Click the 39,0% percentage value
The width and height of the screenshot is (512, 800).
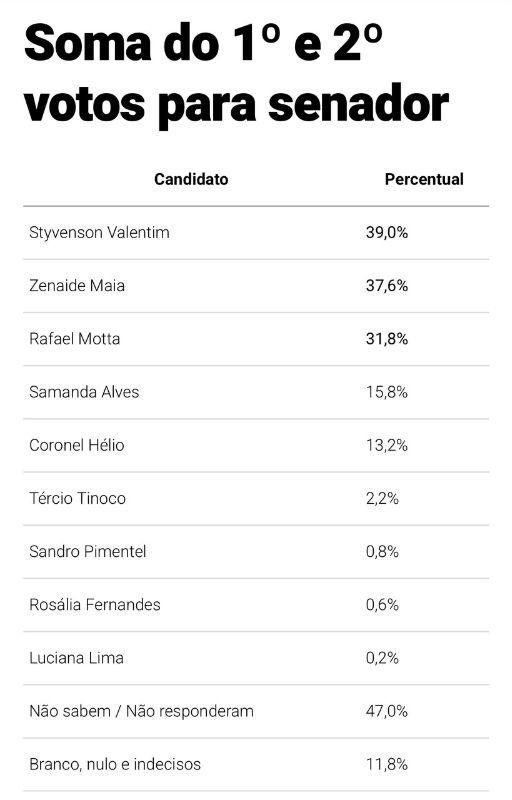[387, 233]
